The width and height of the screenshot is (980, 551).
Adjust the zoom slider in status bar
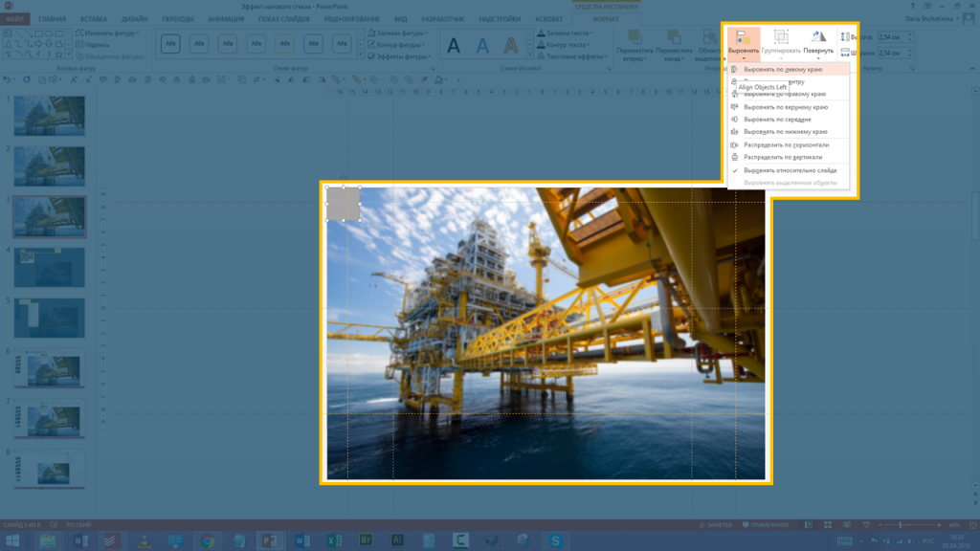coord(900,525)
